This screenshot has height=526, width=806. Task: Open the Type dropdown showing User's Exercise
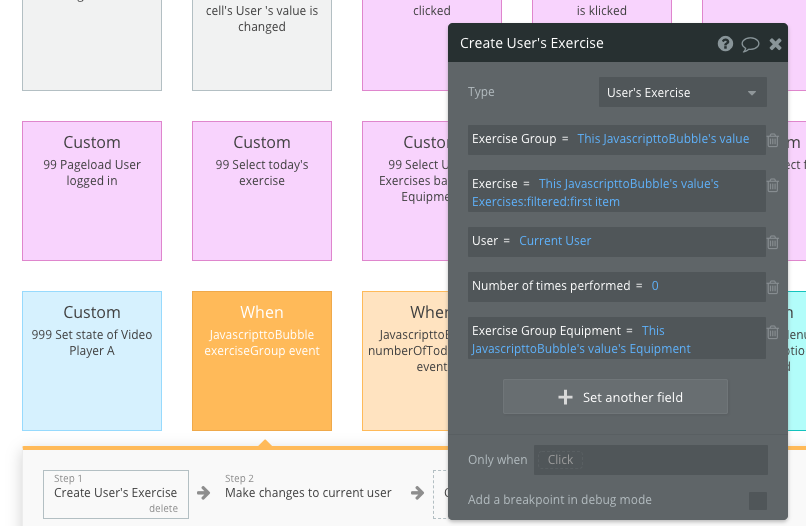(682, 93)
